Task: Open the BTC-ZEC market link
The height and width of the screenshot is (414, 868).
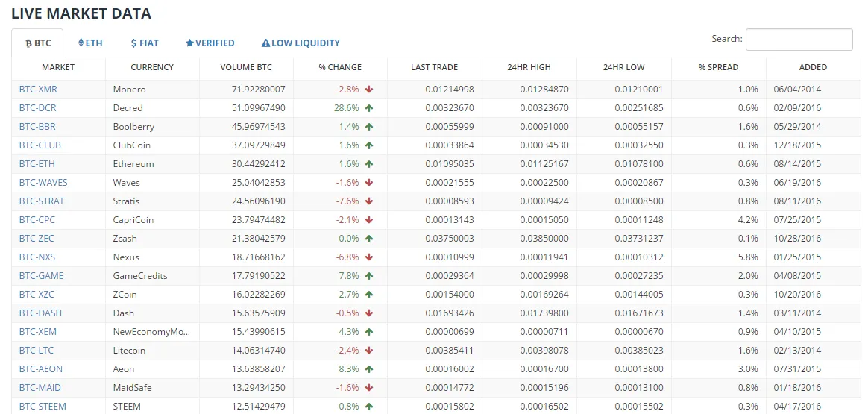Action: pyautogui.click(x=36, y=239)
